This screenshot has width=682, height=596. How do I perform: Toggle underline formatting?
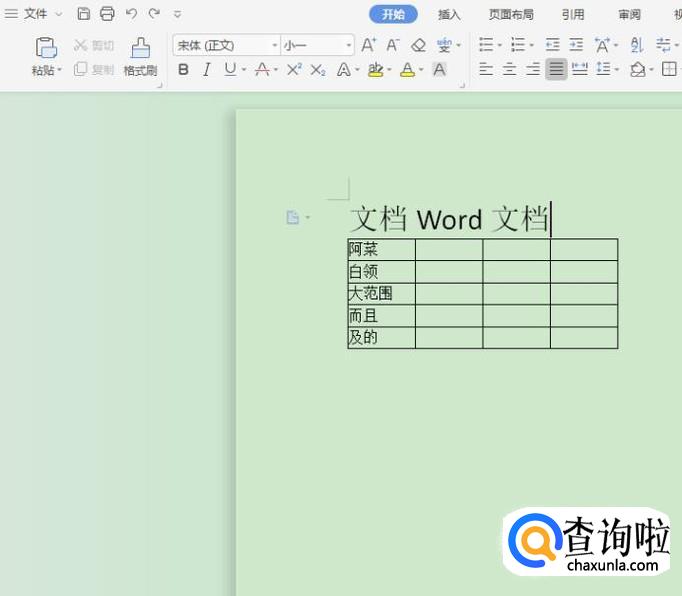click(231, 69)
